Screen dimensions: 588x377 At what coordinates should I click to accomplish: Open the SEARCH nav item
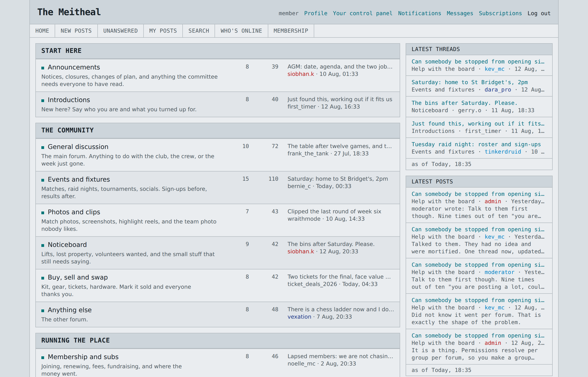click(x=199, y=31)
